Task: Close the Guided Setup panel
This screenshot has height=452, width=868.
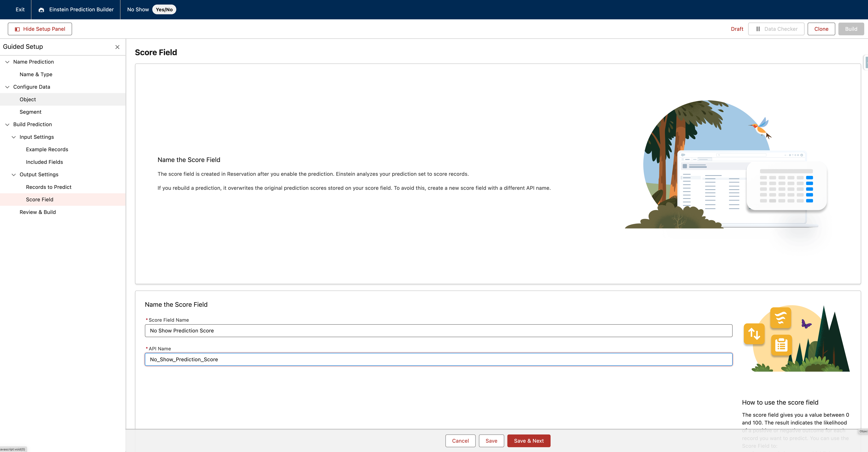Action: pos(117,47)
